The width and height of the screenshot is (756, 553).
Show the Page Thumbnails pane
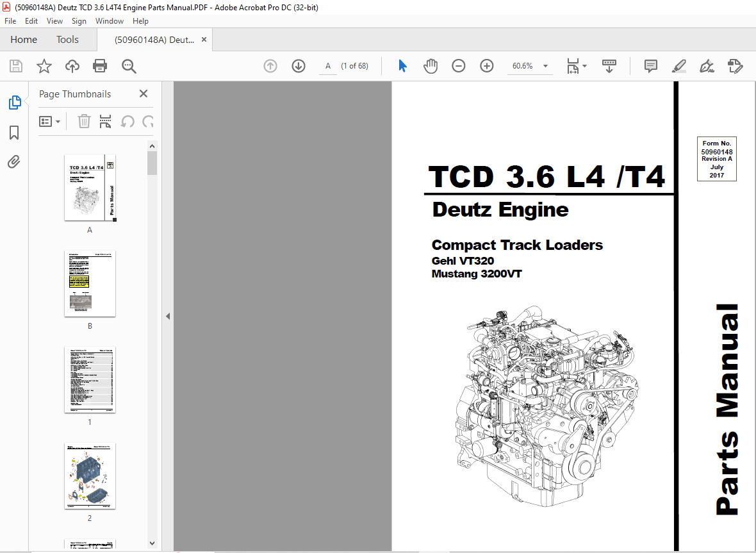pyautogui.click(x=15, y=103)
